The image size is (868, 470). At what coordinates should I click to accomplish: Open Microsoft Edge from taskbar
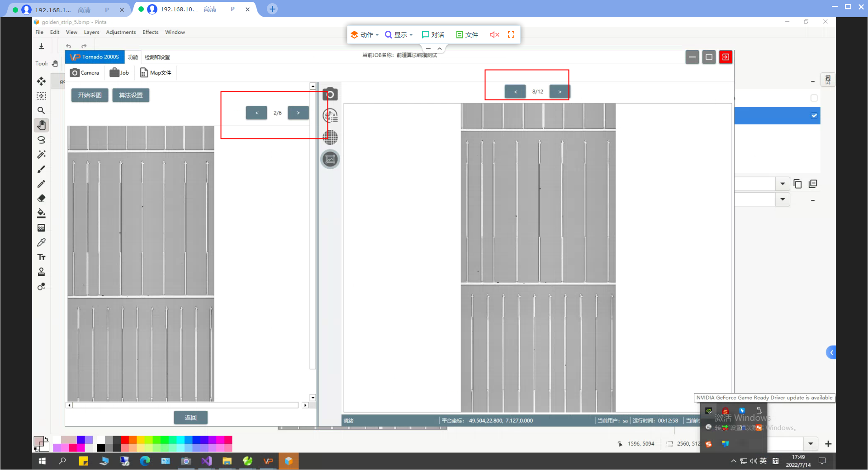click(x=145, y=461)
